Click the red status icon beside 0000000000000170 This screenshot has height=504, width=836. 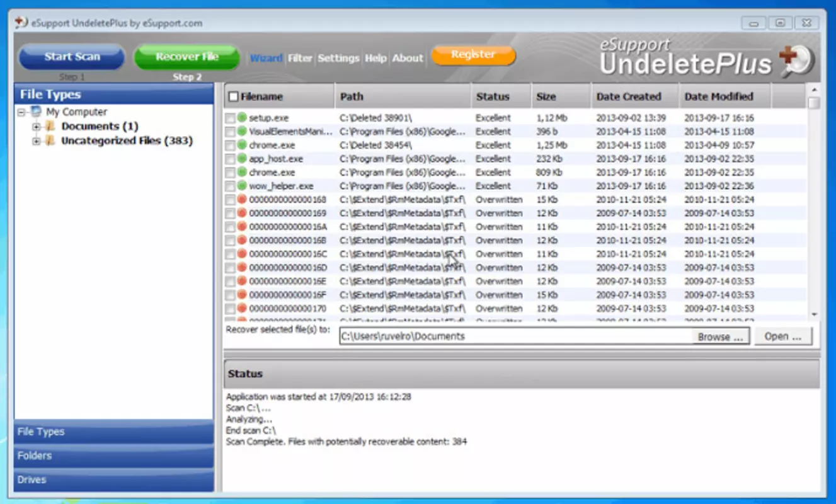[x=242, y=309]
